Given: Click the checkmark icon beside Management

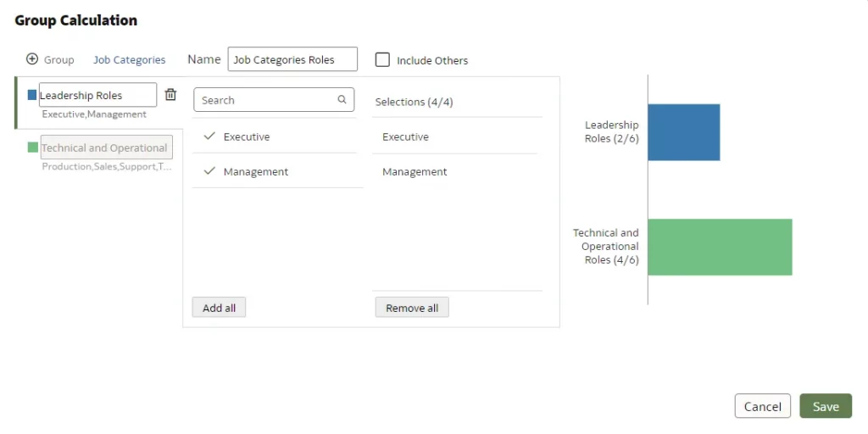Looking at the screenshot, I should 209,171.
